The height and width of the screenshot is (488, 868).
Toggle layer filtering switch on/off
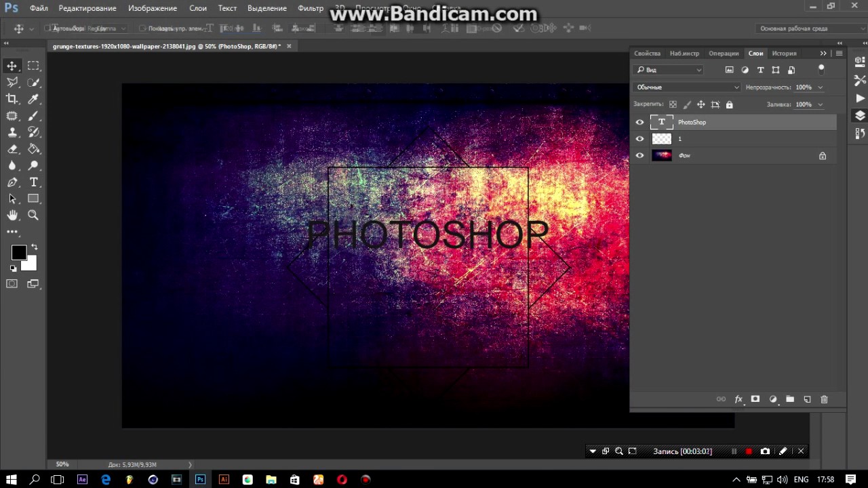tap(821, 69)
